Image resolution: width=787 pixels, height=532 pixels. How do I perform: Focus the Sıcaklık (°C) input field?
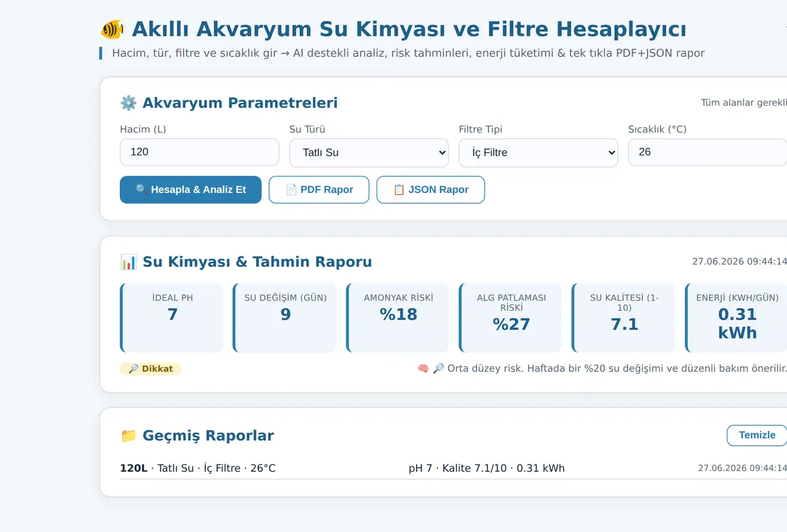point(708,152)
